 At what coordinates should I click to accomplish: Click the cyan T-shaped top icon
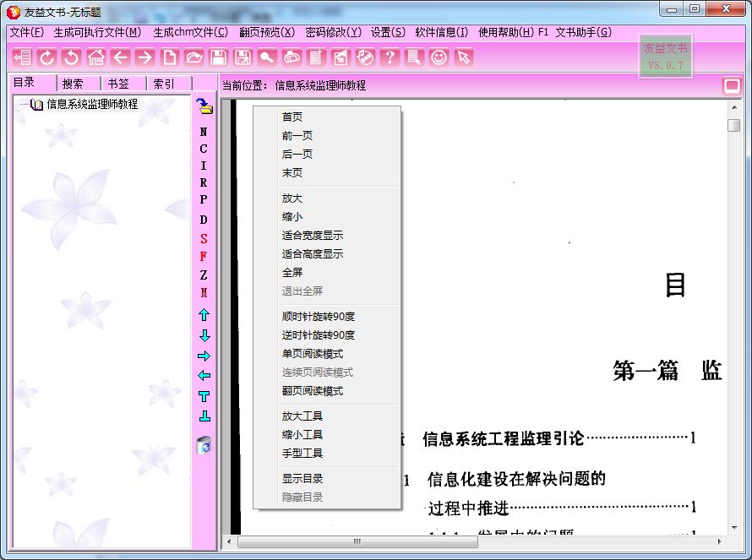click(x=204, y=396)
